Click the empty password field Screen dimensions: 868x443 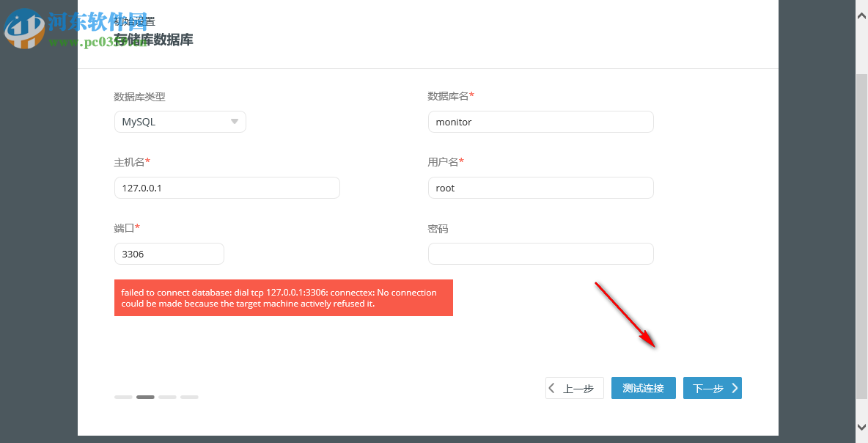point(540,254)
